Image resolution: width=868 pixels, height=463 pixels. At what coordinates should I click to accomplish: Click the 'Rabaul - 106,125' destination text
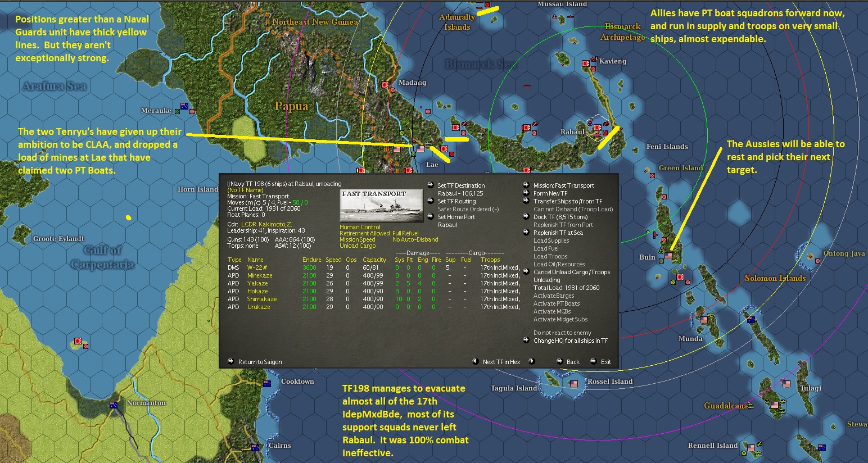[460, 193]
